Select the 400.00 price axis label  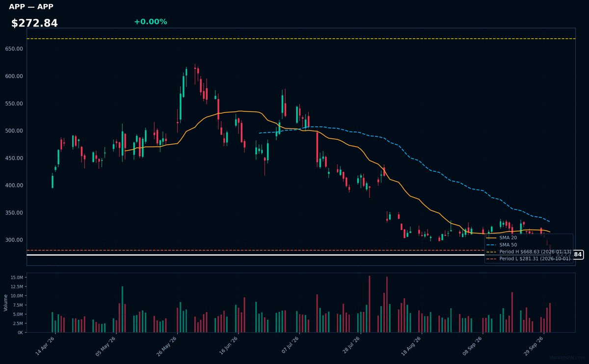[x=15, y=185]
